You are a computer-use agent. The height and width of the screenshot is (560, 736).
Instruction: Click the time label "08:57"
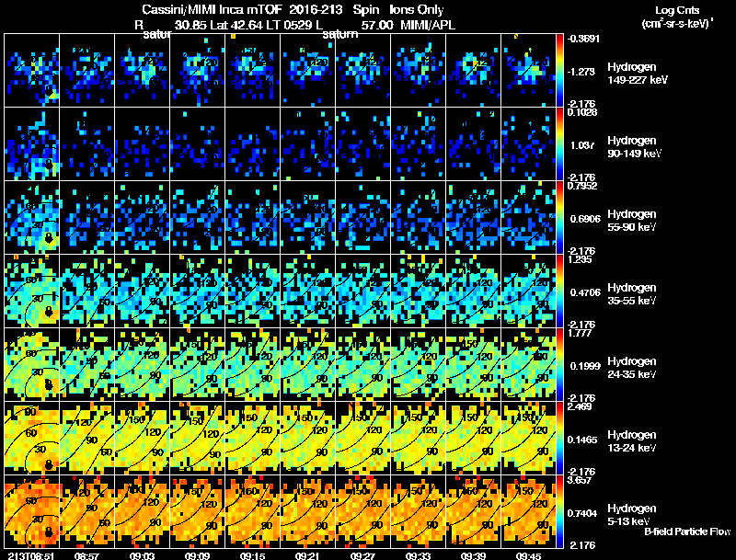point(86,555)
